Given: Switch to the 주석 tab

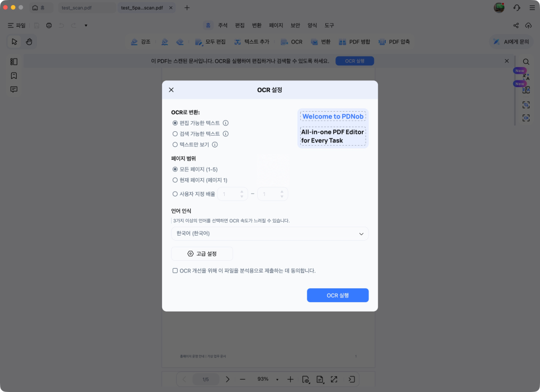Looking at the screenshot, I should pos(222,26).
